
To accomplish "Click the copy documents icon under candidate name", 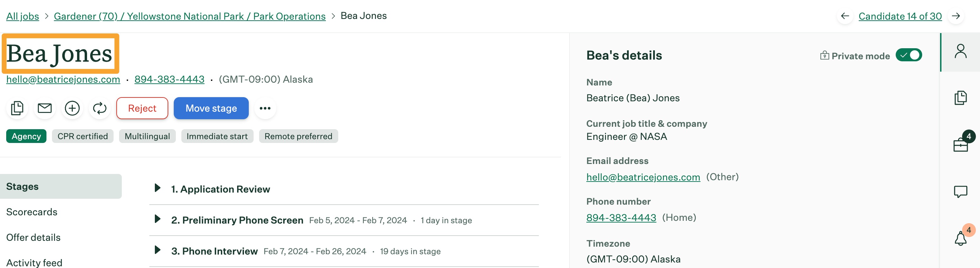I will coord(17,108).
